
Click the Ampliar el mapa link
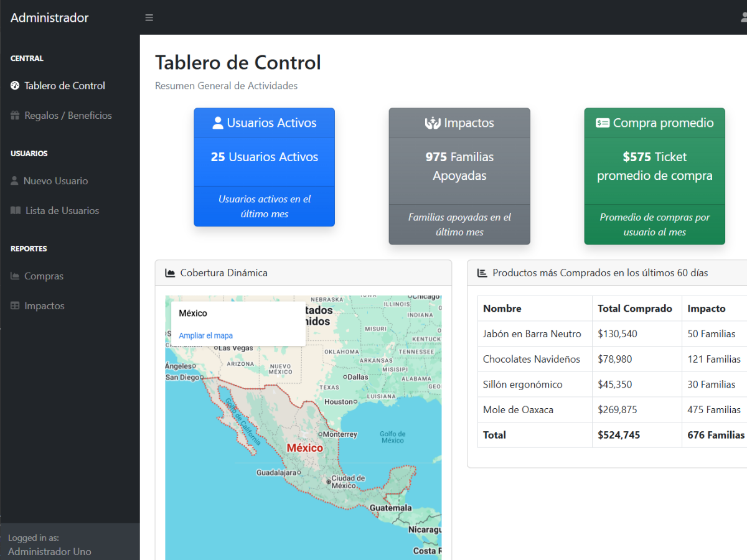(x=205, y=336)
